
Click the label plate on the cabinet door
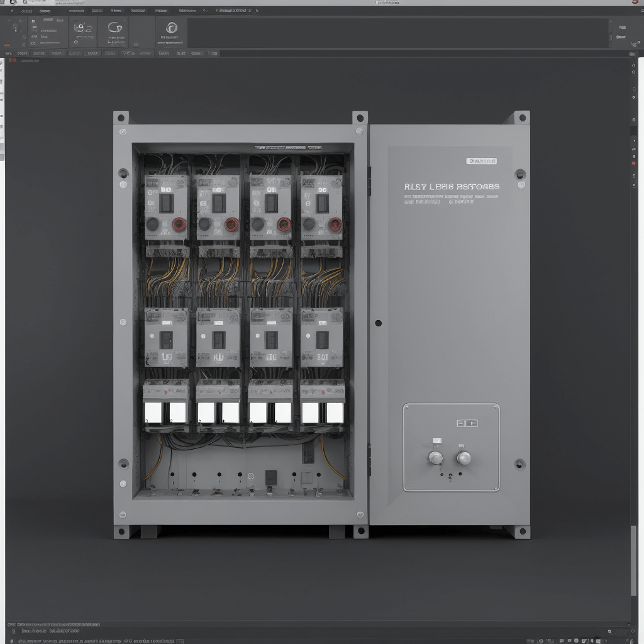click(481, 161)
